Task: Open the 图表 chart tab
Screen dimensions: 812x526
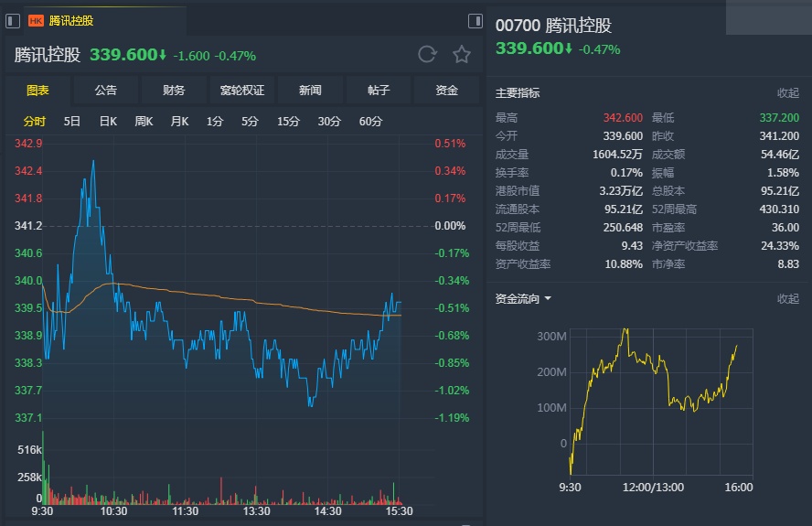Action: click(x=37, y=91)
